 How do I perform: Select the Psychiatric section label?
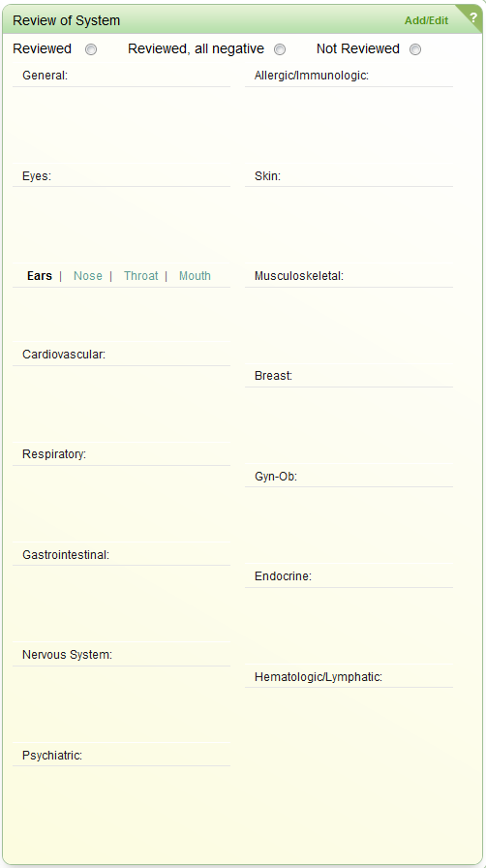52,756
